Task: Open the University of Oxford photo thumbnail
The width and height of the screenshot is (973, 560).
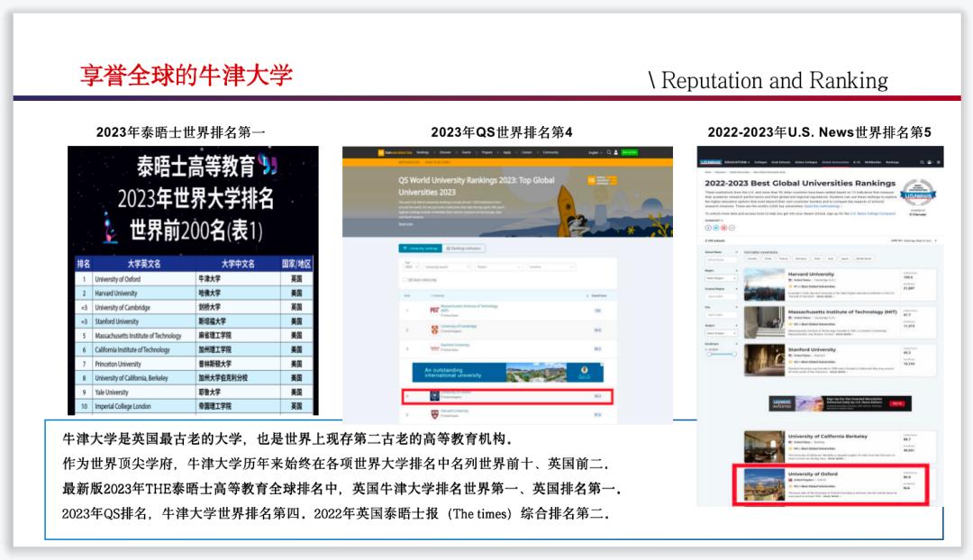Action: [765, 485]
